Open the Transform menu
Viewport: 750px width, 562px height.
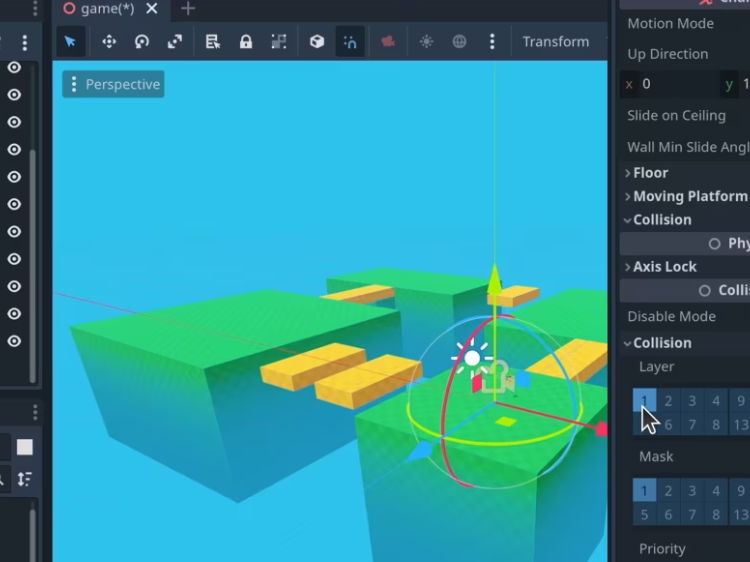click(x=555, y=42)
